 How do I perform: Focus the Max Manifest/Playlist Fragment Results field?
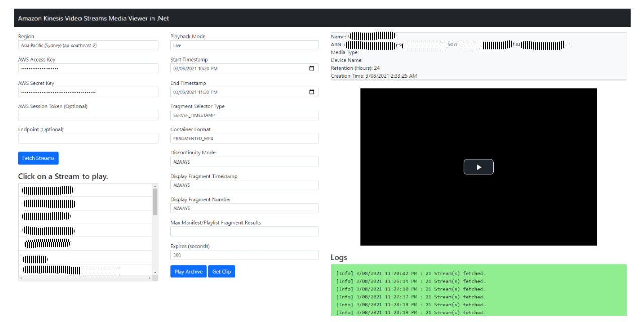click(244, 231)
